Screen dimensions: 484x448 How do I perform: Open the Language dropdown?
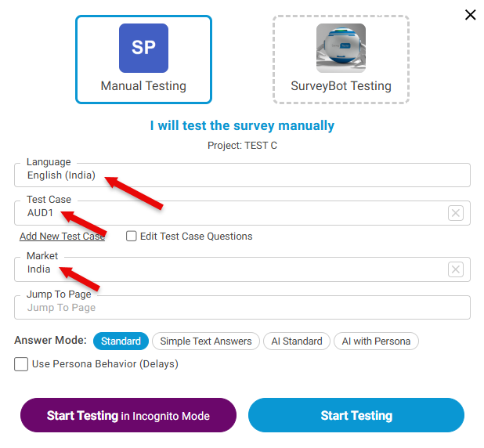coord(242,175)
